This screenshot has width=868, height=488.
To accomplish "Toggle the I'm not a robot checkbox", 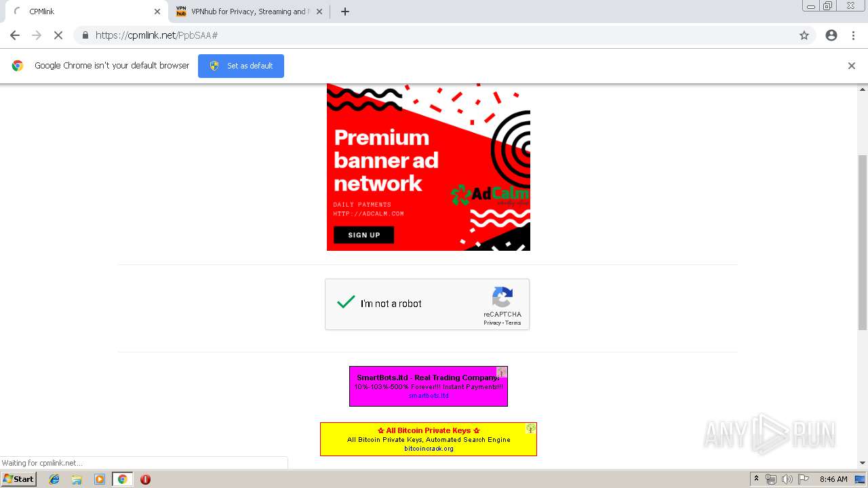I will pos(346,303).
